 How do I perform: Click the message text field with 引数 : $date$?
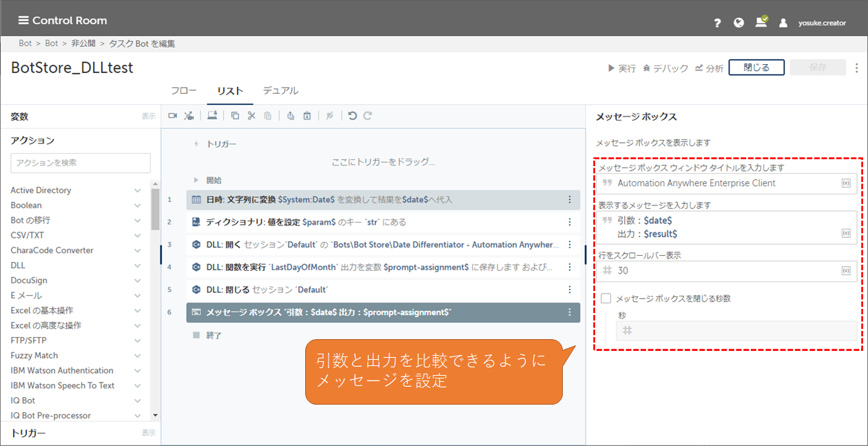point(727,227)
